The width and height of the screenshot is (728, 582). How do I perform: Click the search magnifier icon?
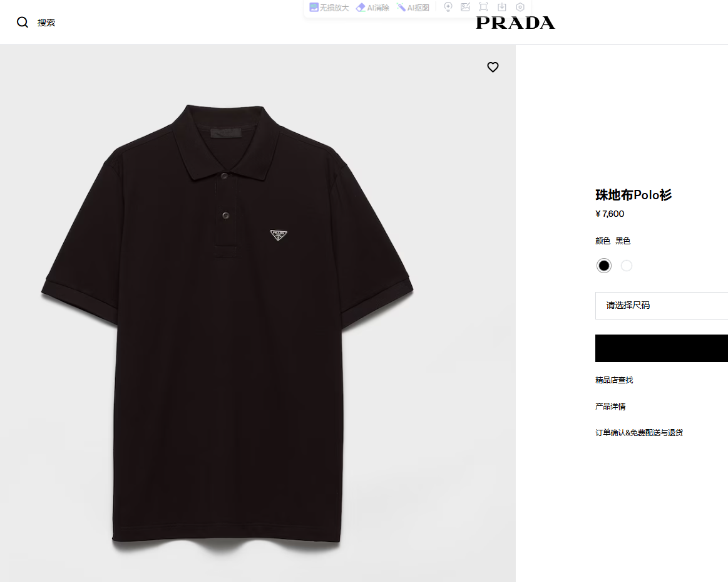[23, 23]
